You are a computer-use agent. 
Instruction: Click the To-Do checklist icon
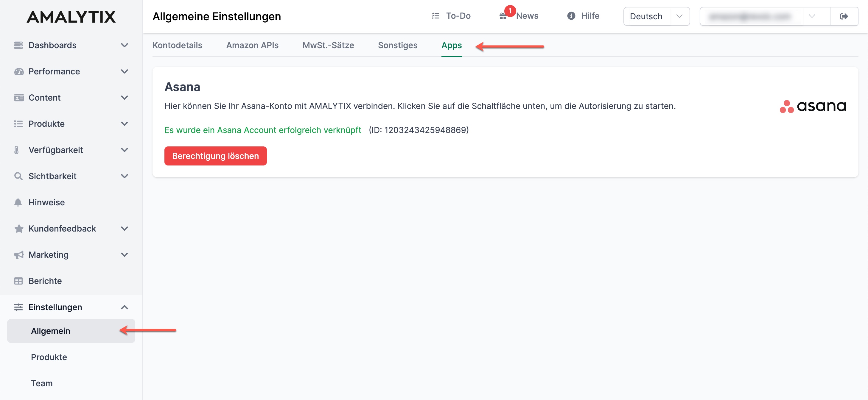[435, 16]
